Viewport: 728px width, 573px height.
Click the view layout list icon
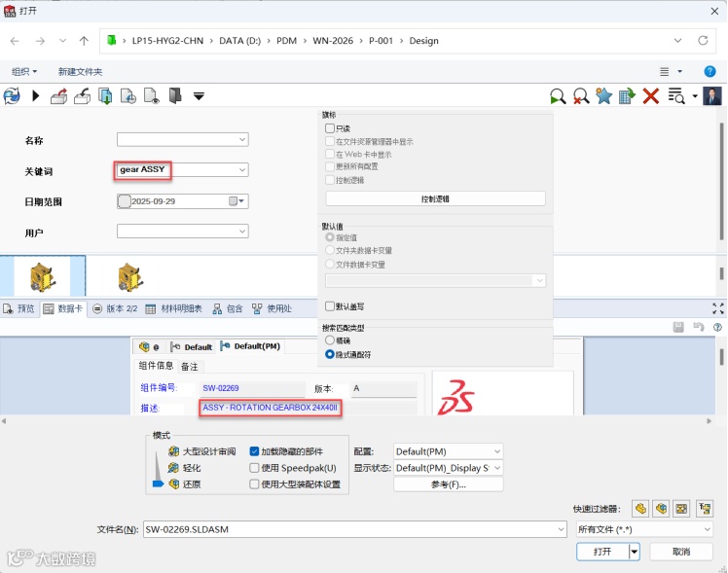[x=665, y=71]
